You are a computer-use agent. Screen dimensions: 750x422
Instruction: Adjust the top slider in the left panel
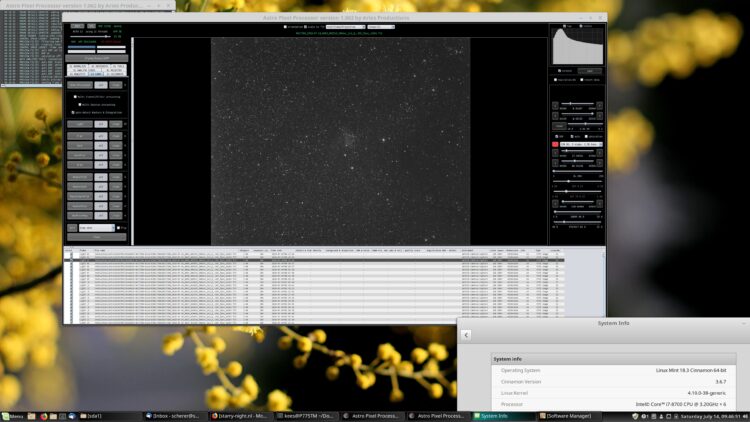[x=90, y=36]
